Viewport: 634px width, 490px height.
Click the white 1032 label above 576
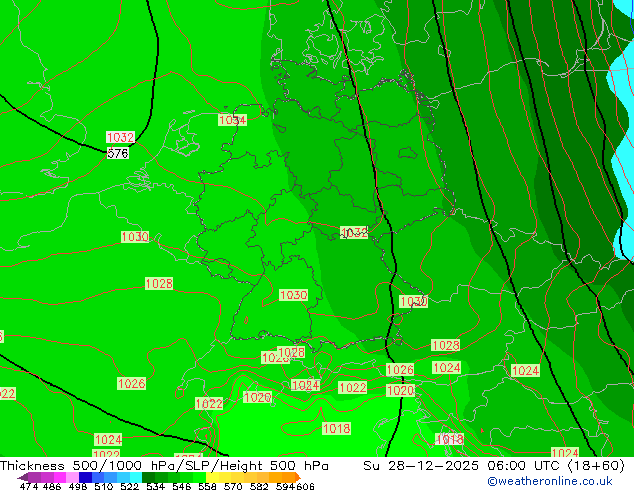coord(120,137)
